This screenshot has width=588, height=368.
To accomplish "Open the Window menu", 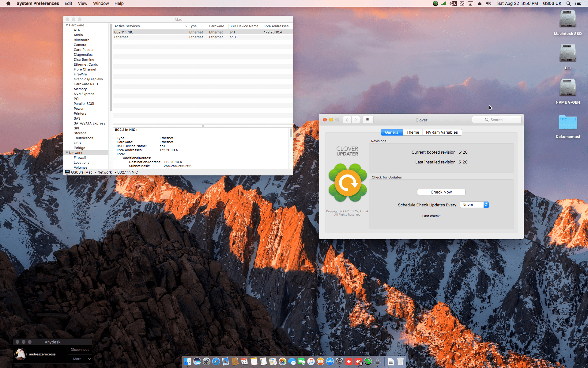I will pyautogui.click(x=101, y=3).
